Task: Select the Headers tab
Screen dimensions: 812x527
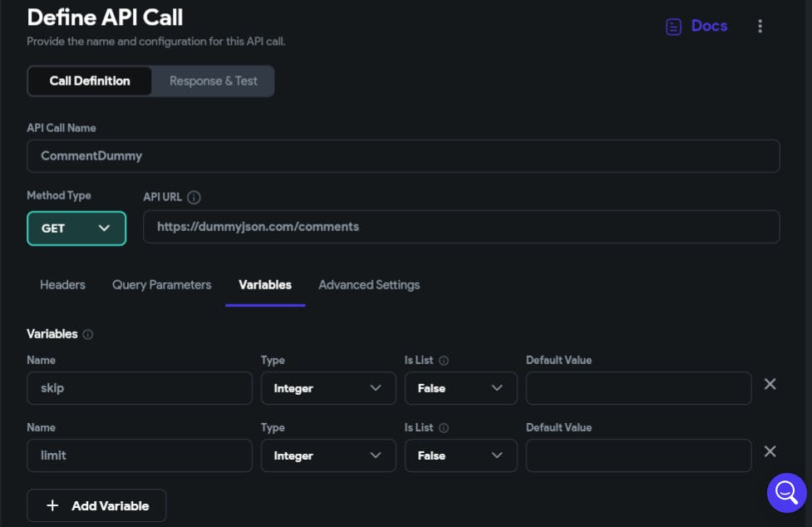Action: click(x=62, y=285)
